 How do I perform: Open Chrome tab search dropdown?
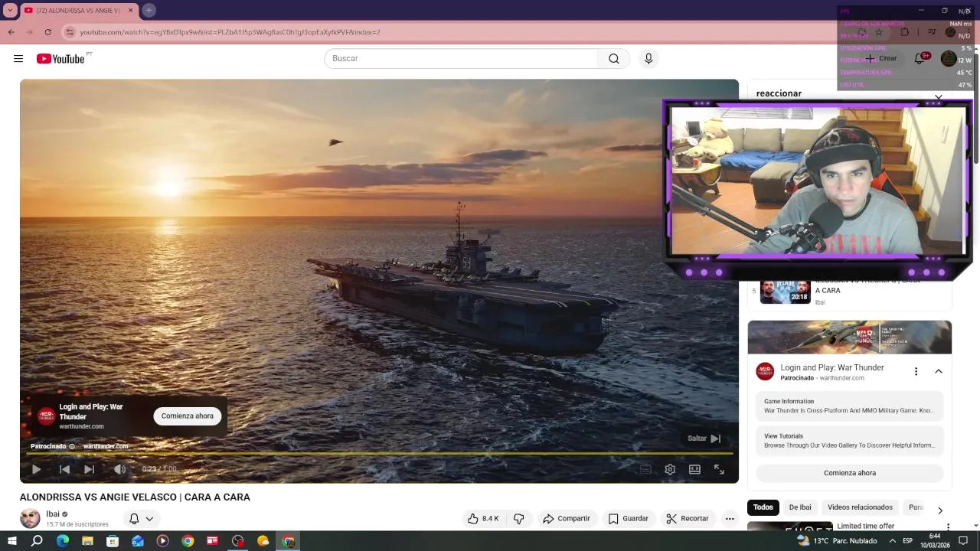coord(10,10)
